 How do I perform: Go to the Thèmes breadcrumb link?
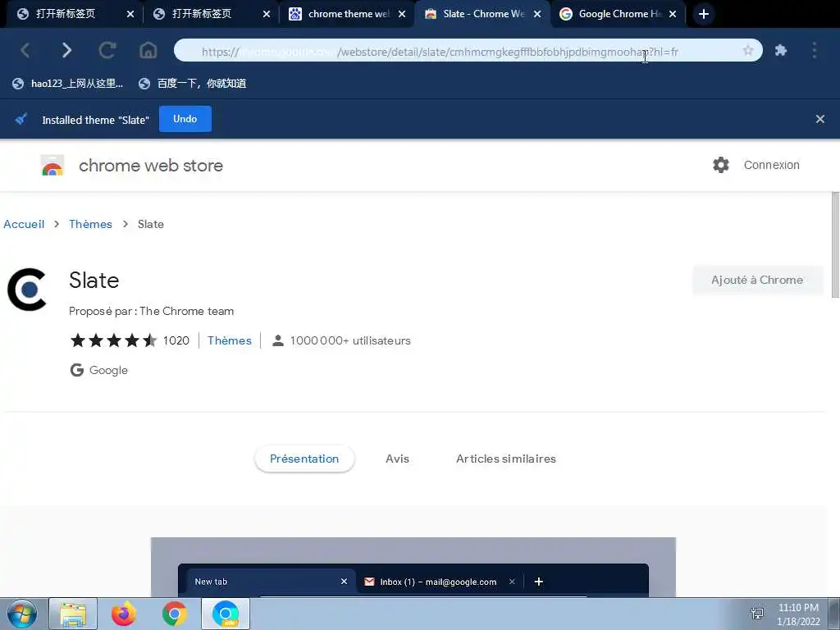[90, 224]
